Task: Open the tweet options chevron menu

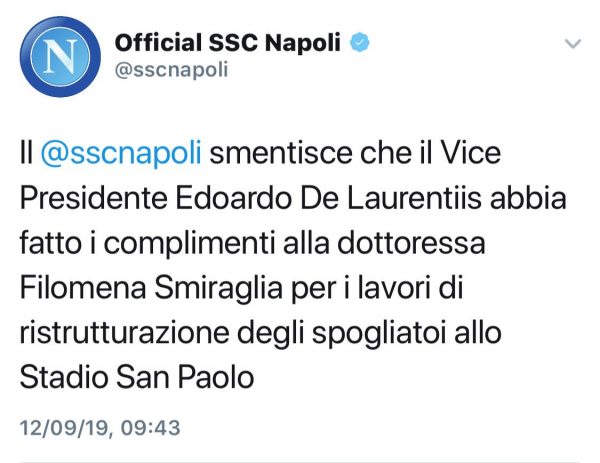Action: coord(573,45)
